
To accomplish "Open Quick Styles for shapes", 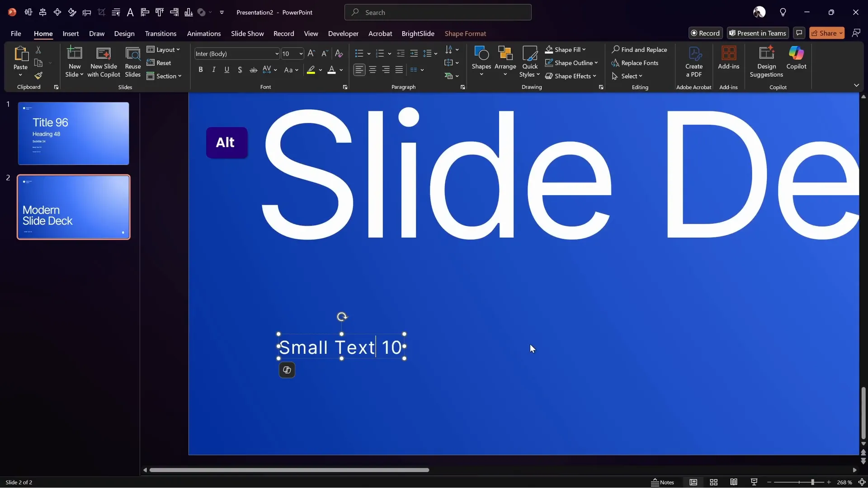I will pos(529,61).
